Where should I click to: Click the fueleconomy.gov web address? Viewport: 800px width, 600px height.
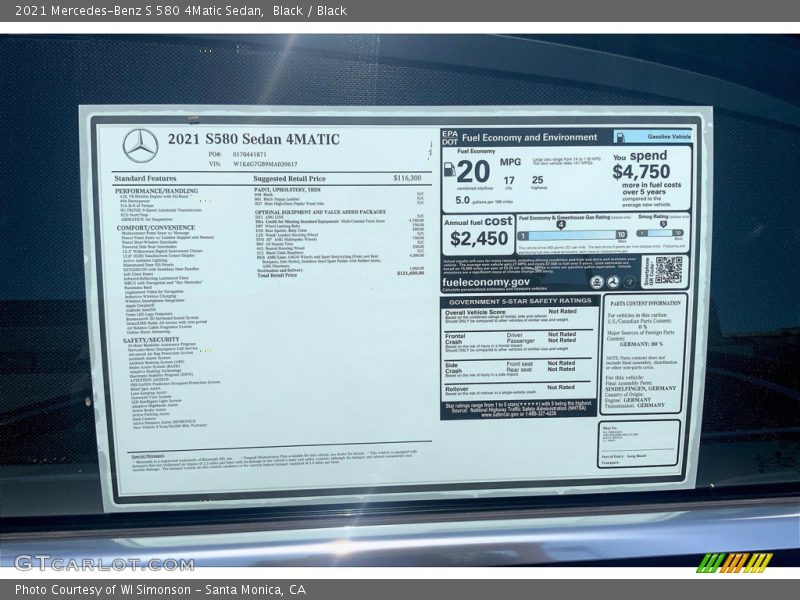486,282
